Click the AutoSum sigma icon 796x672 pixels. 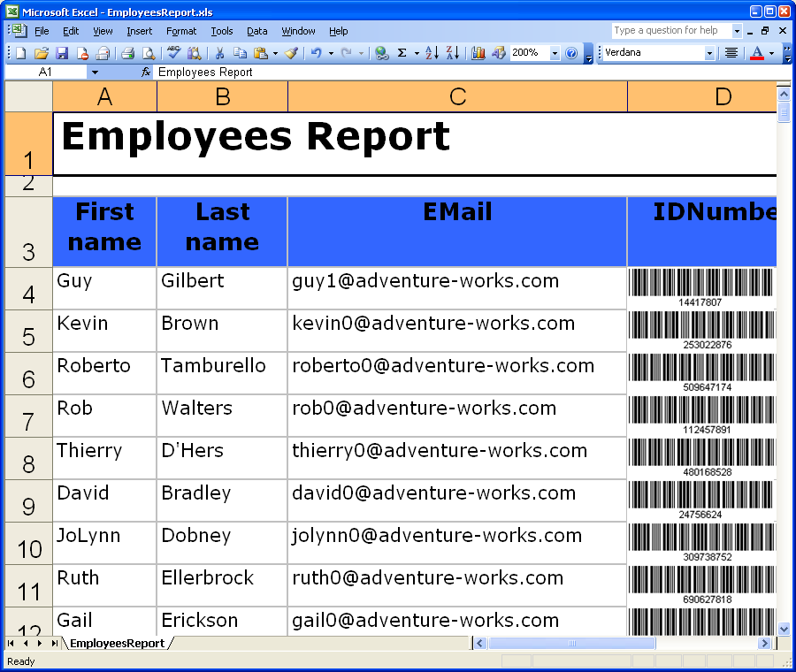(402, 53)
